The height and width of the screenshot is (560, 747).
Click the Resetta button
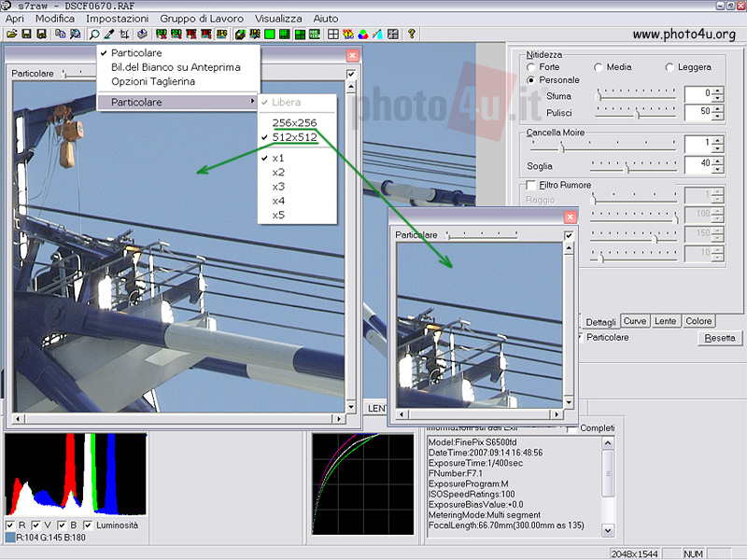720,338
